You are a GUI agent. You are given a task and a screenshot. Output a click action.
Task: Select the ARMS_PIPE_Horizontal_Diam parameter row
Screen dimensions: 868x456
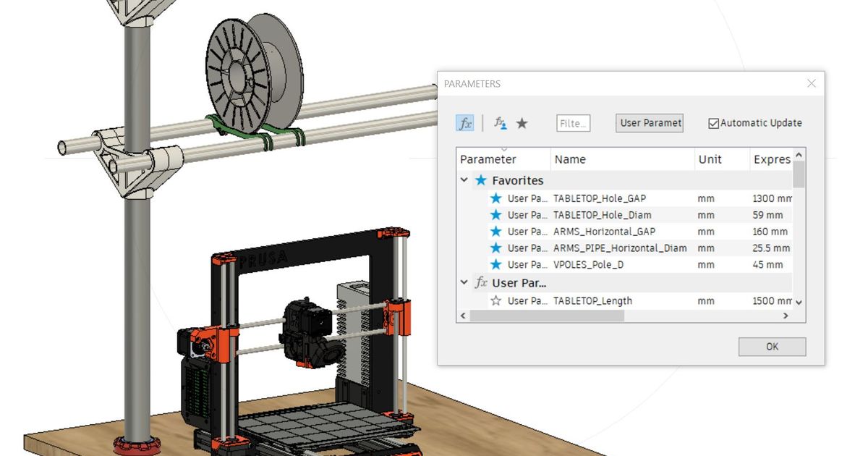pyautogui.click(x=622, y=248)
